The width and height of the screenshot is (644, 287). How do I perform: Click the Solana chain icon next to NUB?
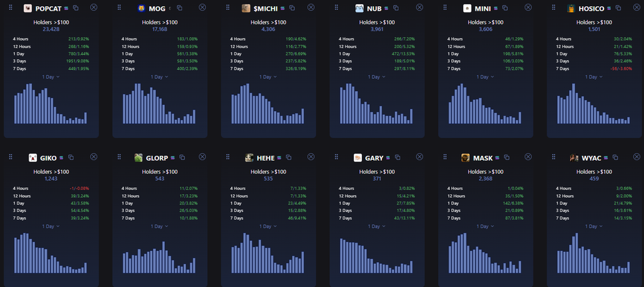click(x=387, y=8)
